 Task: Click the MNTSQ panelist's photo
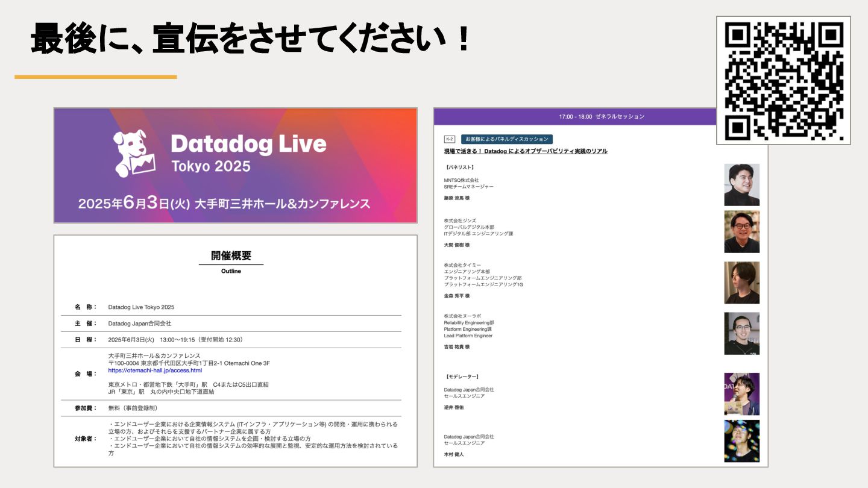742,185
